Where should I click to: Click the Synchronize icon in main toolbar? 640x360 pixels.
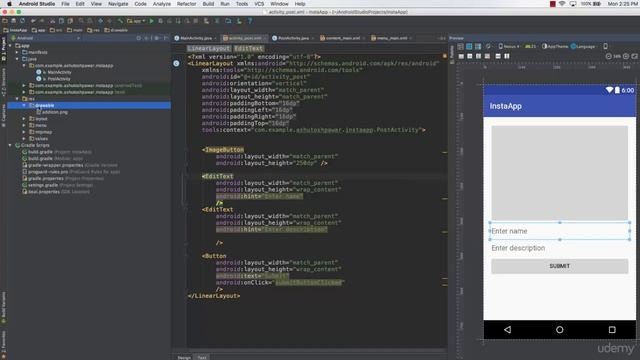pyautogui.click(x=22, y=21)
